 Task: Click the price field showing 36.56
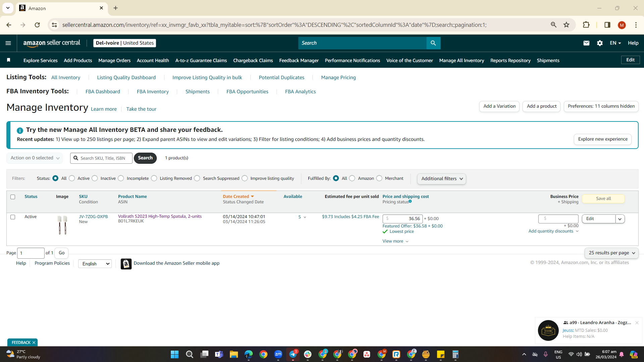tap(402, 219)
